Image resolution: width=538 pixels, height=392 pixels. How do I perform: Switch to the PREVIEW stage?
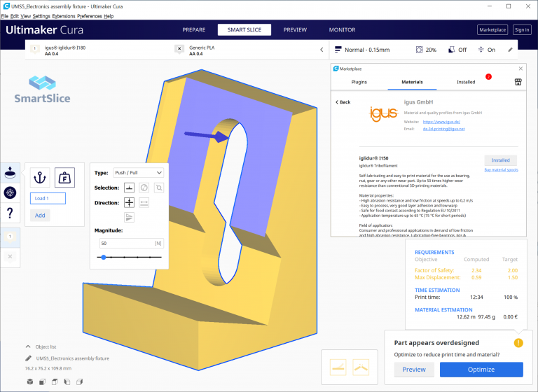pos(295,30)
